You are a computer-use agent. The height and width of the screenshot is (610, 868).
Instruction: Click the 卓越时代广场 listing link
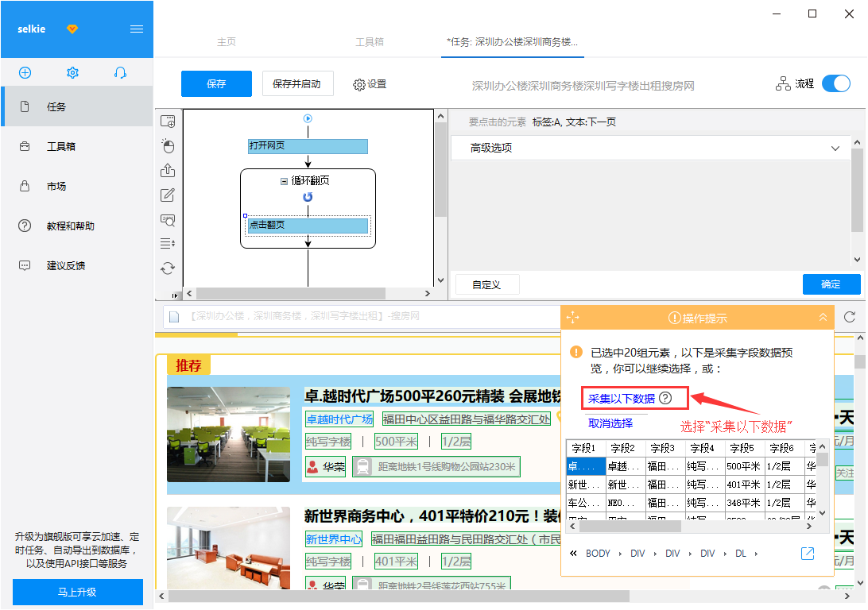[x=339, y=419]
